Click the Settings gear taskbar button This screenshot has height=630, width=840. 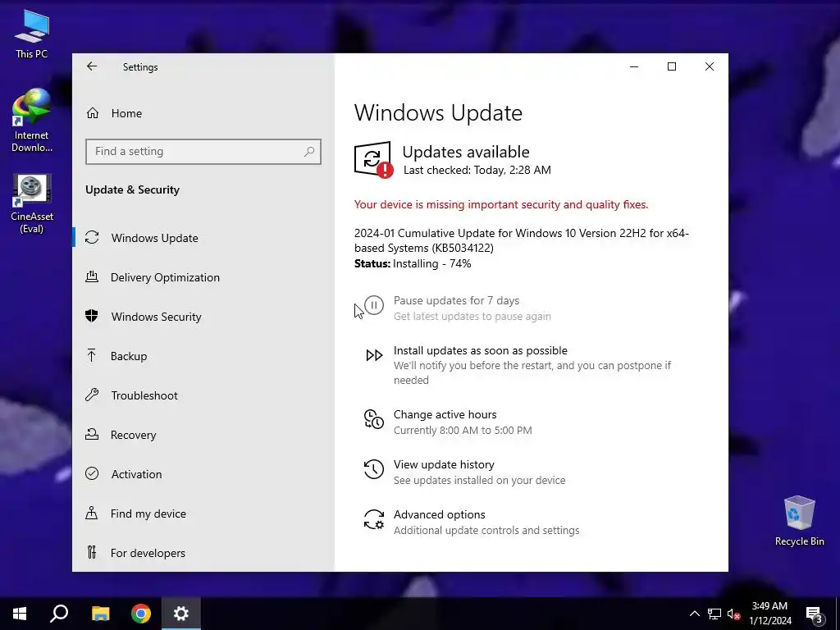(181, 614)
